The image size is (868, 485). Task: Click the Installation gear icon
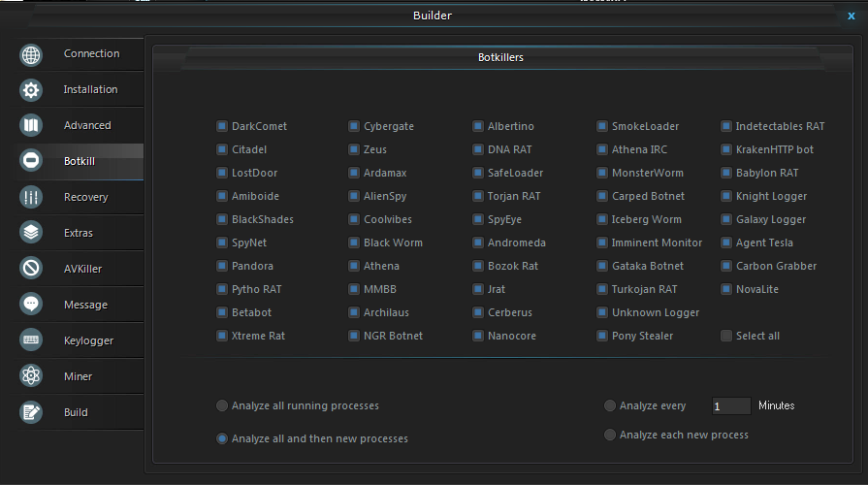coord(31,90)
